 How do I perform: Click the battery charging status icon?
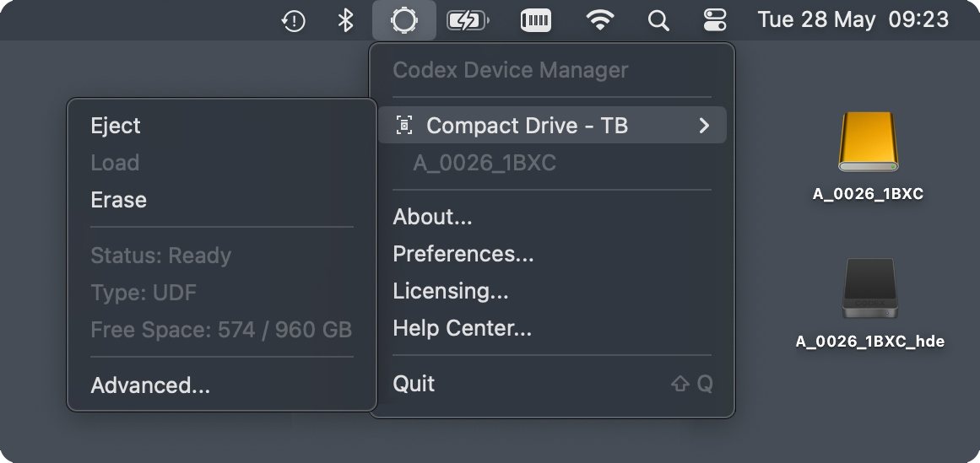pyautogui.click(x=468, y=20)
